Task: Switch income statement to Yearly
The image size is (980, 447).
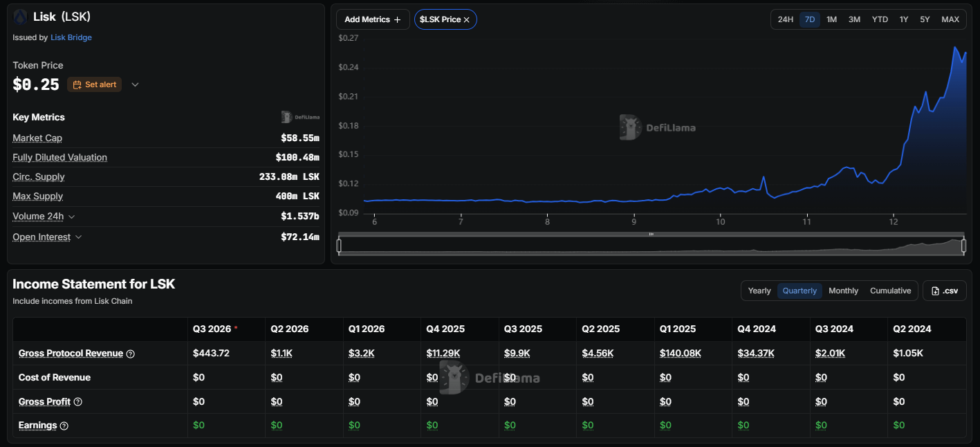Action: click(759, 291)
